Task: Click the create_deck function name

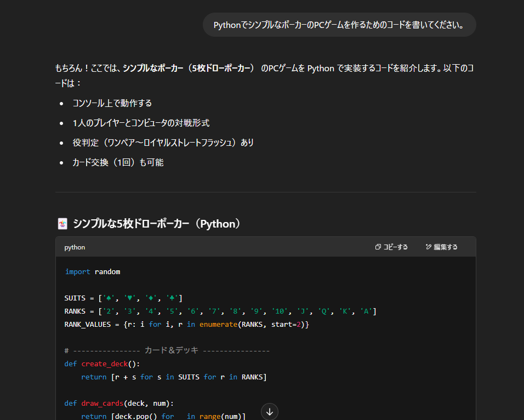Action: [x=104, y=364]
